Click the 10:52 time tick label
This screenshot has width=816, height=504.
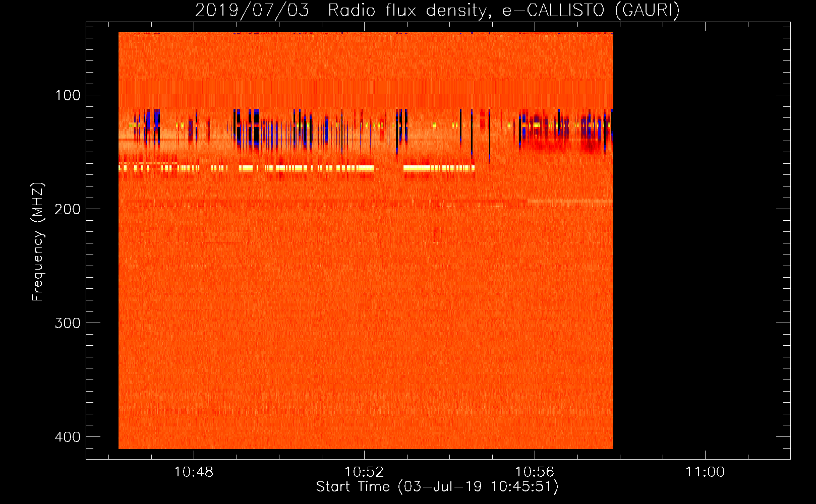click(364, 472)
